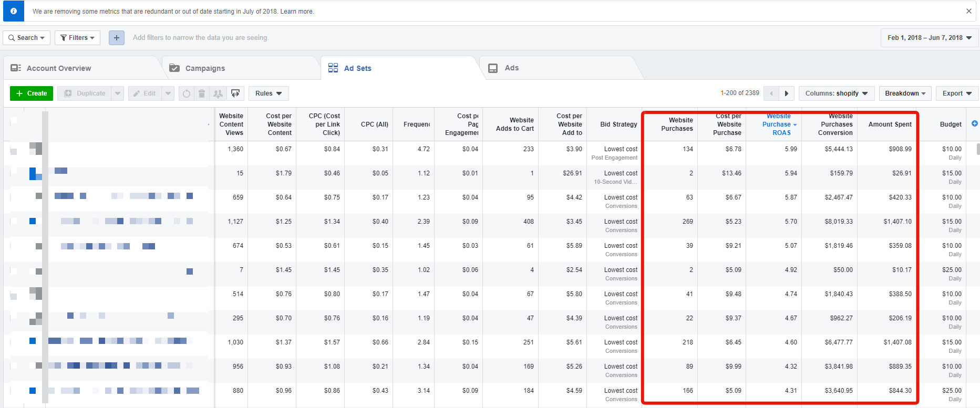
Task: Click the revert changes circular arrow icon
Action: (x=187, y=93)
